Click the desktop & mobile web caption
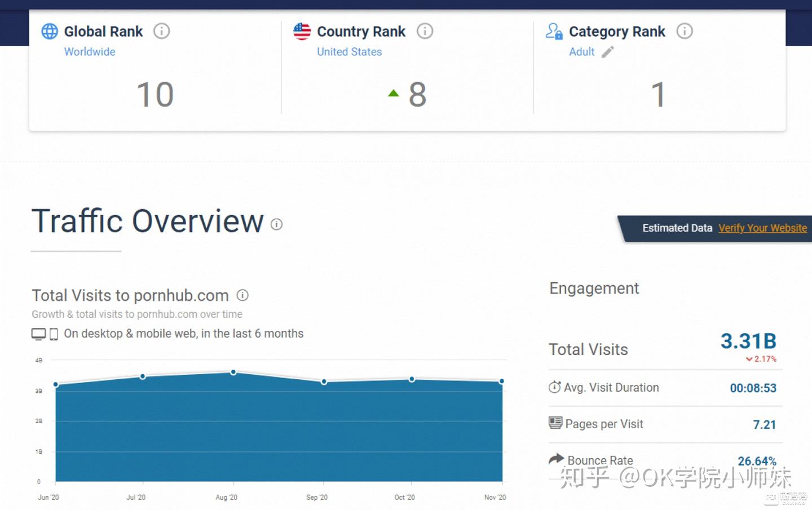This screenshot has height=510, width=812. click(184, 334)
